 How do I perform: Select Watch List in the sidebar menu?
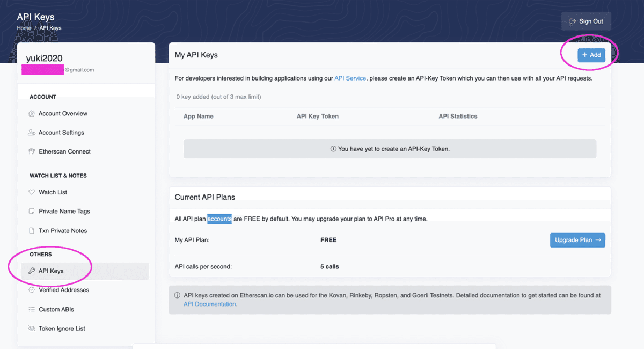53,192
